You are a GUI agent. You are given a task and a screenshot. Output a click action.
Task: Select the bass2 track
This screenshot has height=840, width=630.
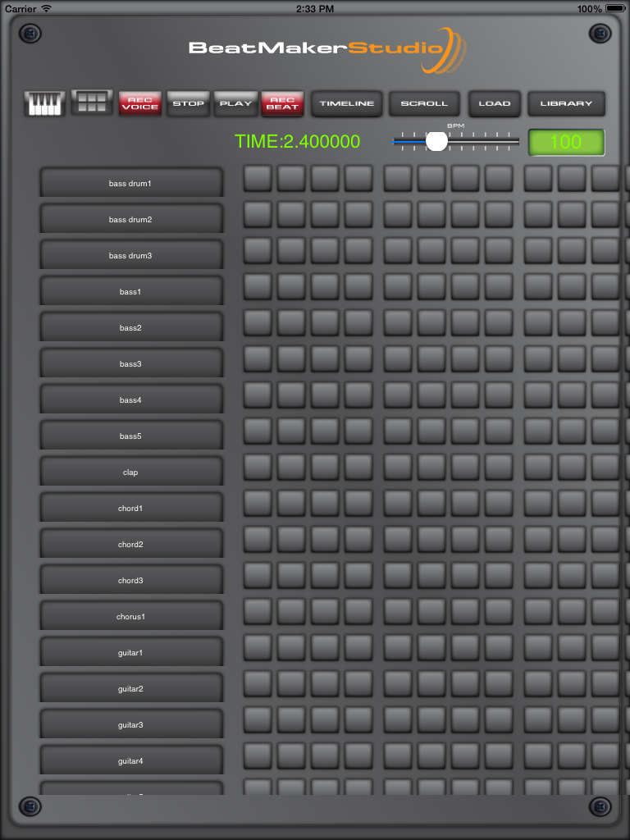tap(130, 326)
